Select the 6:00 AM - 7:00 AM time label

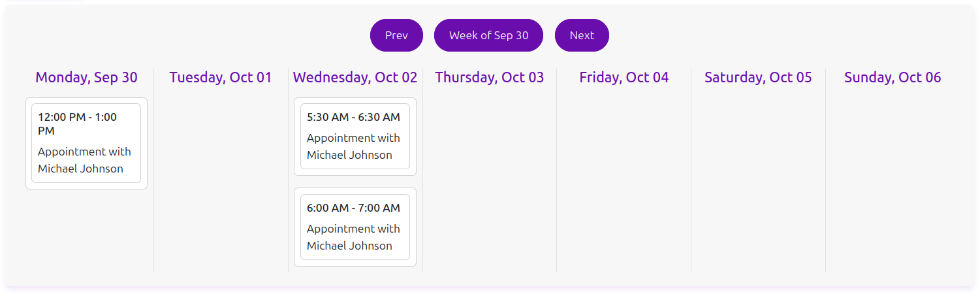click(353, 208)
